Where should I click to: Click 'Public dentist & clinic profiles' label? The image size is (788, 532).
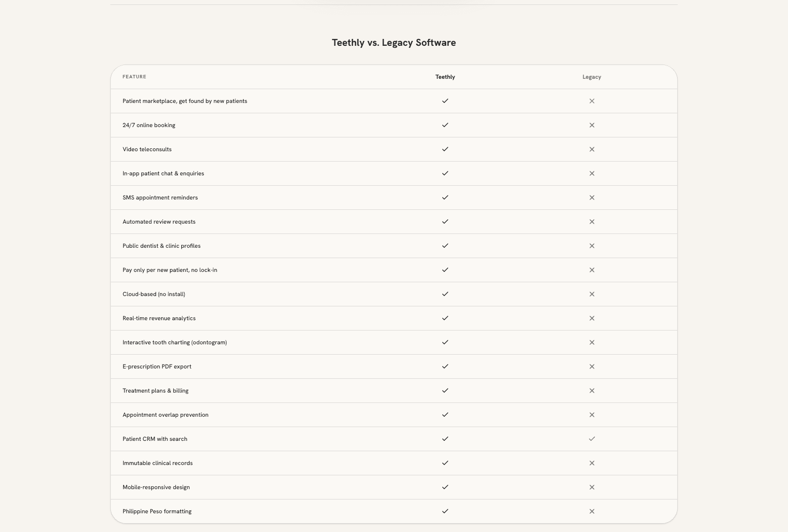[162, 246]
